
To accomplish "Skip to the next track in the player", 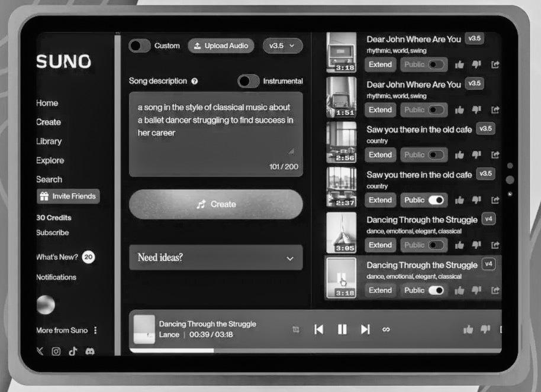I will click(x=365, y=329).
